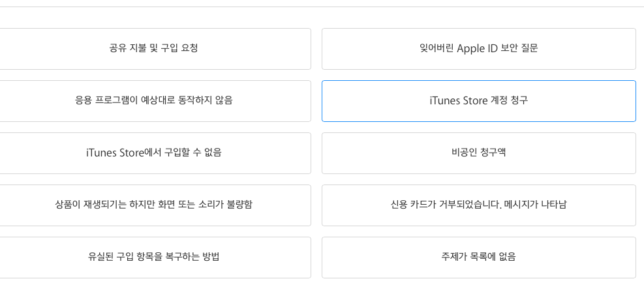644x296 pixels.
Task: Choose 상품이 재생되기는 하지만 화면 또는 소리가 불량함
Action: [154, 205]
